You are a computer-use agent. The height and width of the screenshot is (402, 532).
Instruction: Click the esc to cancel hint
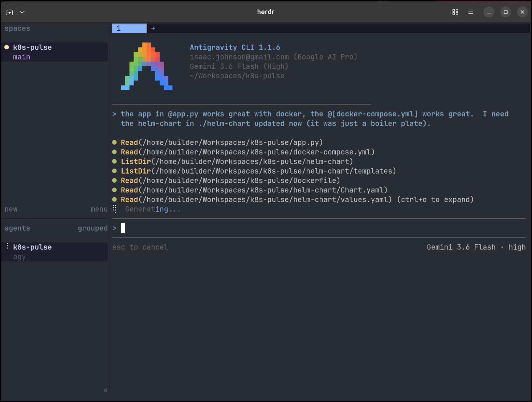click(x=140, y=247)
